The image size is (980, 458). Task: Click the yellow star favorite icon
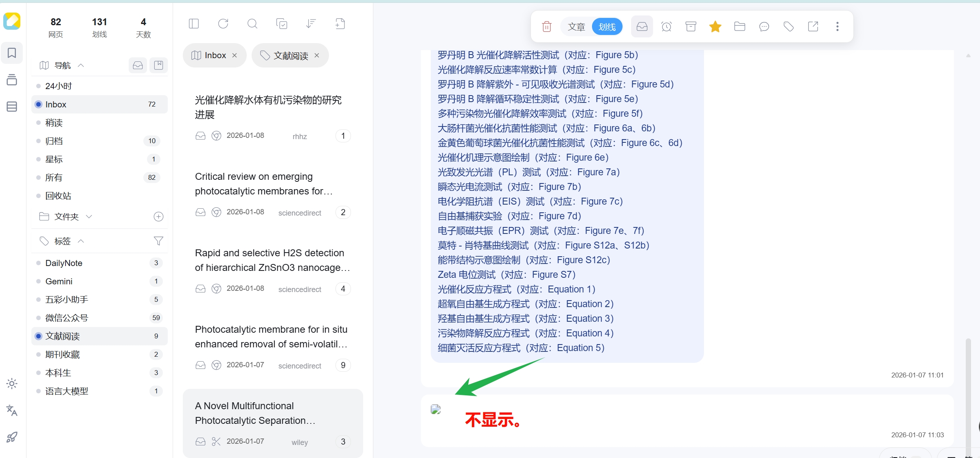715,27
